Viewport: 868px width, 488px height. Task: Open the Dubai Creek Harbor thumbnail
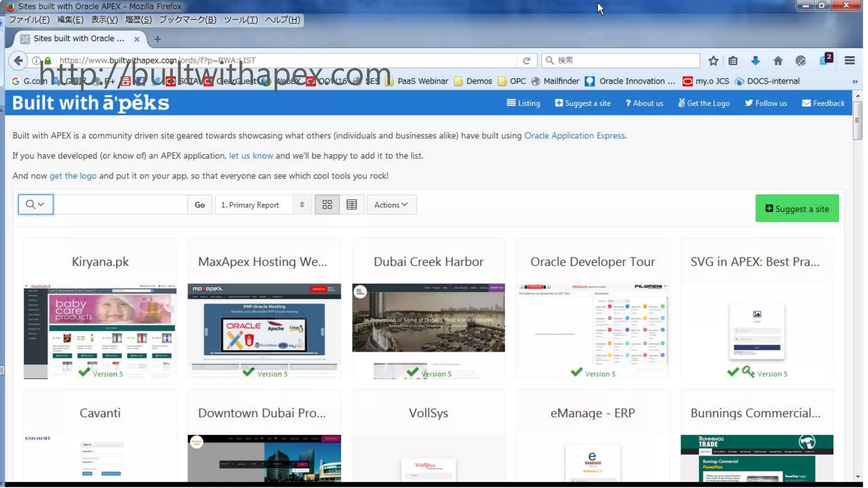click(428, 331)
